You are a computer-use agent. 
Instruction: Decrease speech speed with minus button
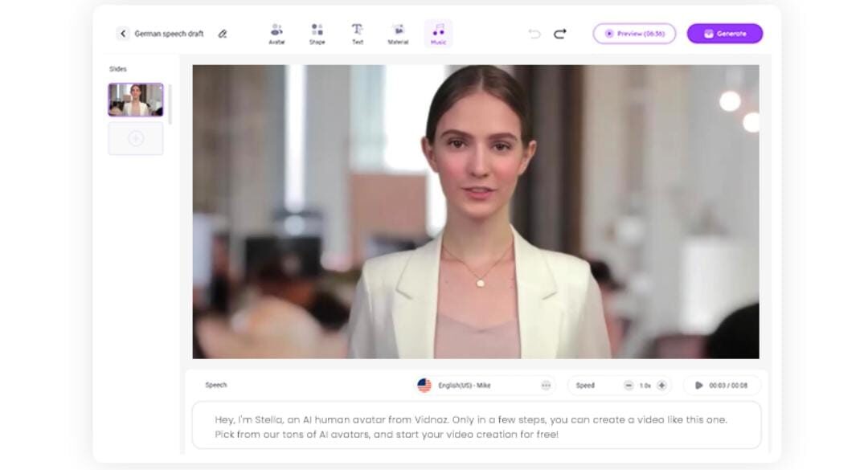click(628, 386)
